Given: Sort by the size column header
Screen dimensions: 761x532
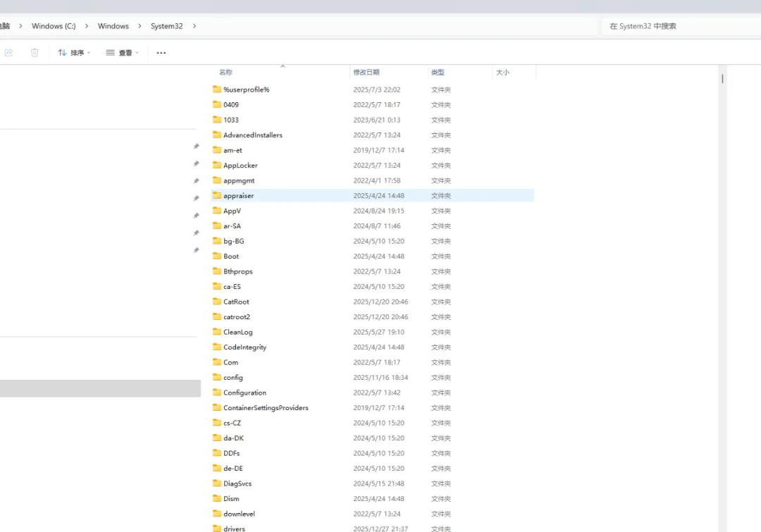Looking at the screenshot, I should 502,72.
